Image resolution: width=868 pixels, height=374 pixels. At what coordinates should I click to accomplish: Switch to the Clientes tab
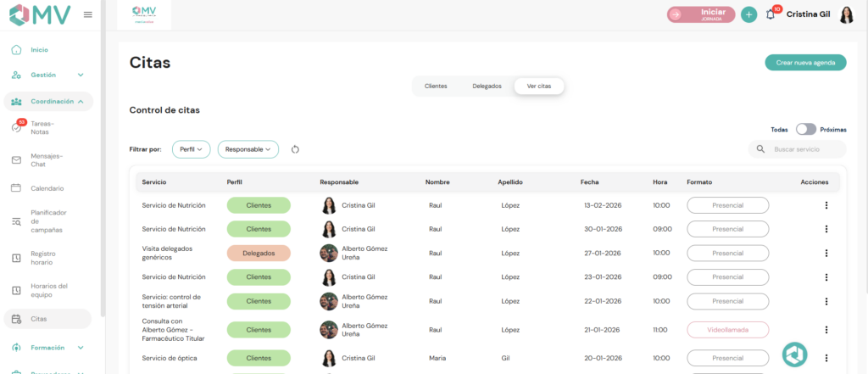point(436,86)
